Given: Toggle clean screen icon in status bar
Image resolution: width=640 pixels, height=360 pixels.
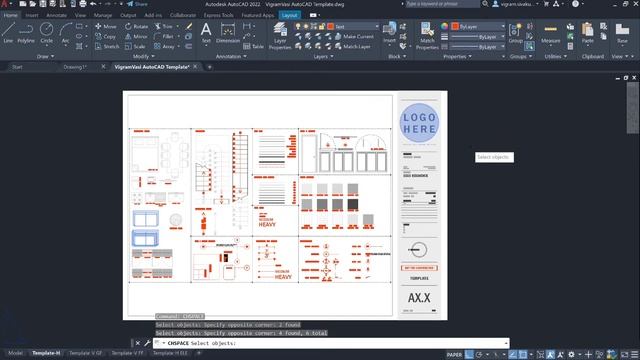Looking at the screenshot, I should 624,355.
